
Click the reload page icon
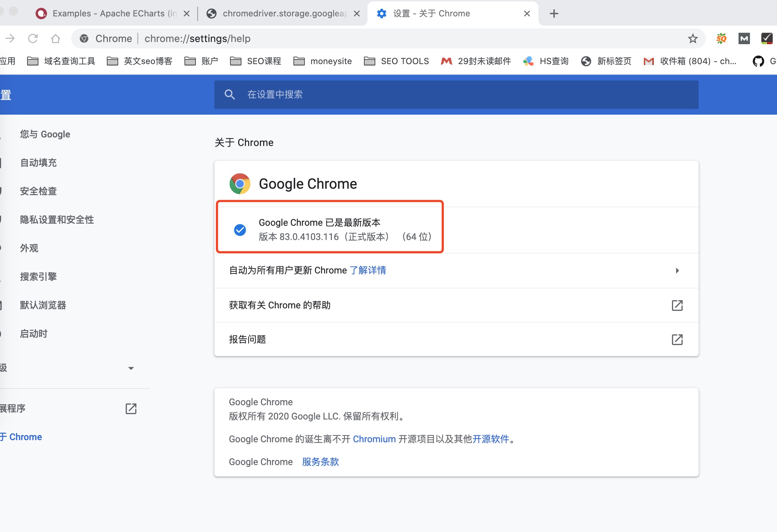point(33,38)
